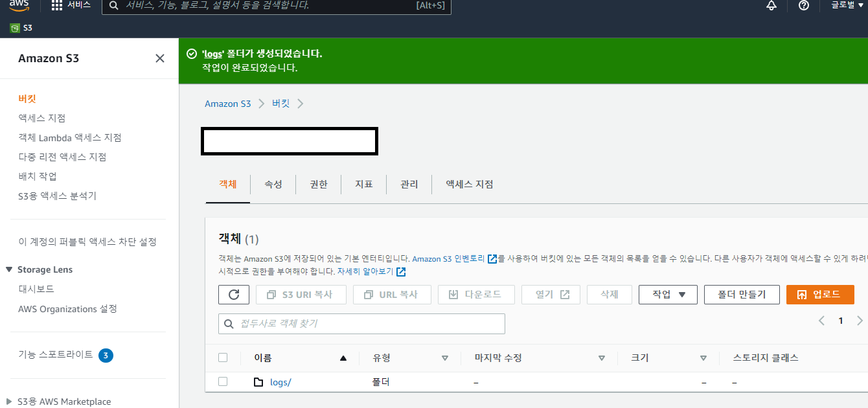Image resolution: width=868 pixels, height=408 pixels.
Task: Open S3용 액세스 분석기 sidebar link
Action: tap(58, 196)
